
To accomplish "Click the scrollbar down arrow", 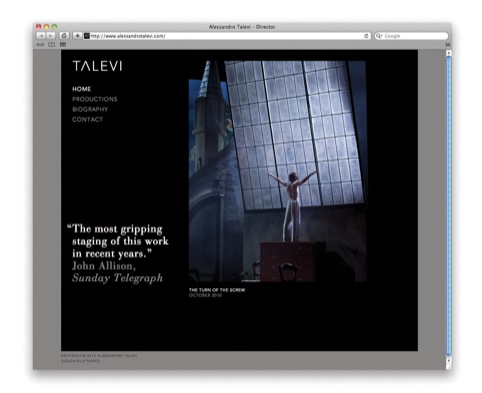I will coord(449,360).
